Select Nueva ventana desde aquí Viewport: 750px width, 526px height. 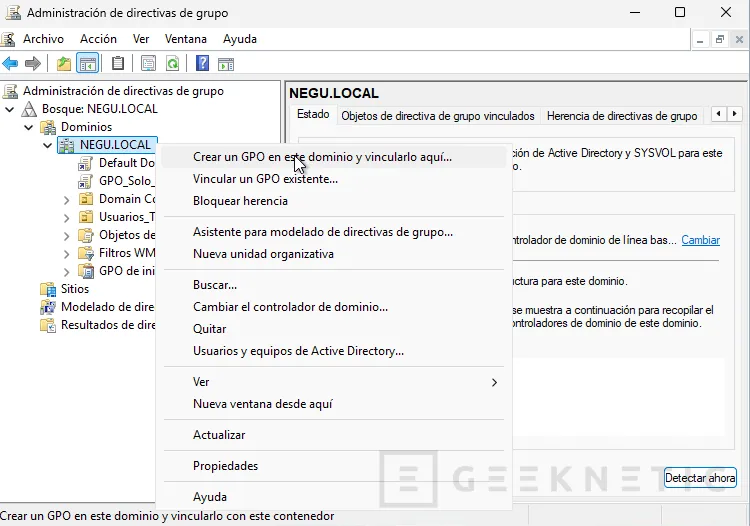pyautogui.click(x=334, y=404)
